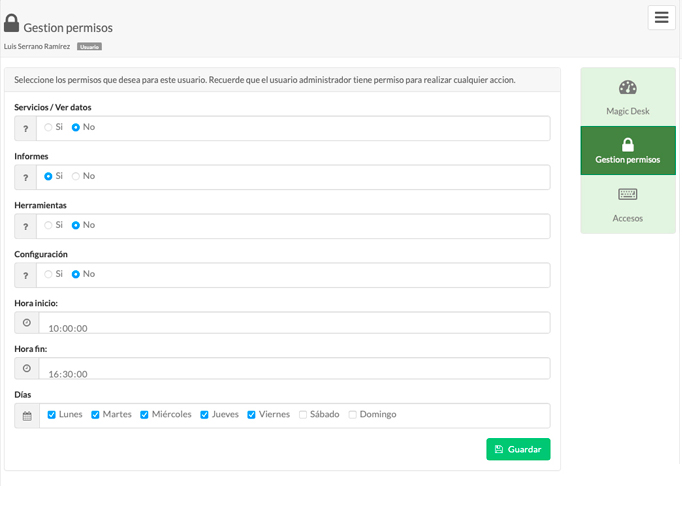Select Si for Servicios / Ver datos
The image size is (682, 518).
click(48, 127)
